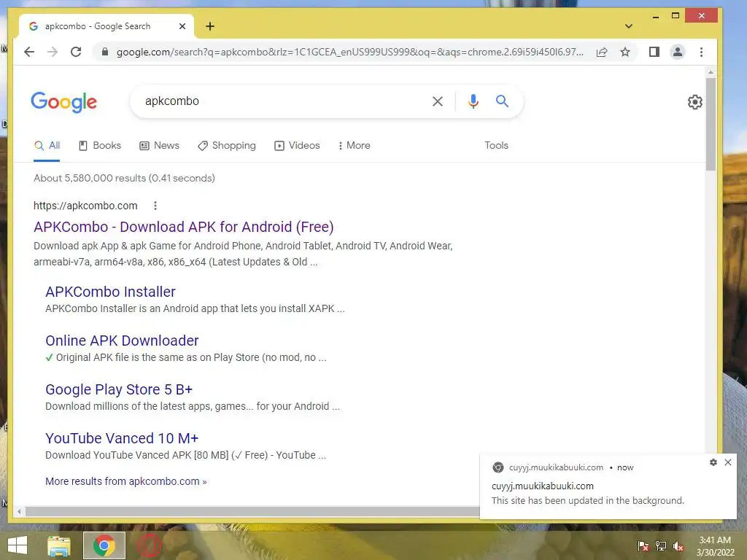Open Google quick settings gear
The width and height of the screenshot is (747, 560).
coord(695,102)
